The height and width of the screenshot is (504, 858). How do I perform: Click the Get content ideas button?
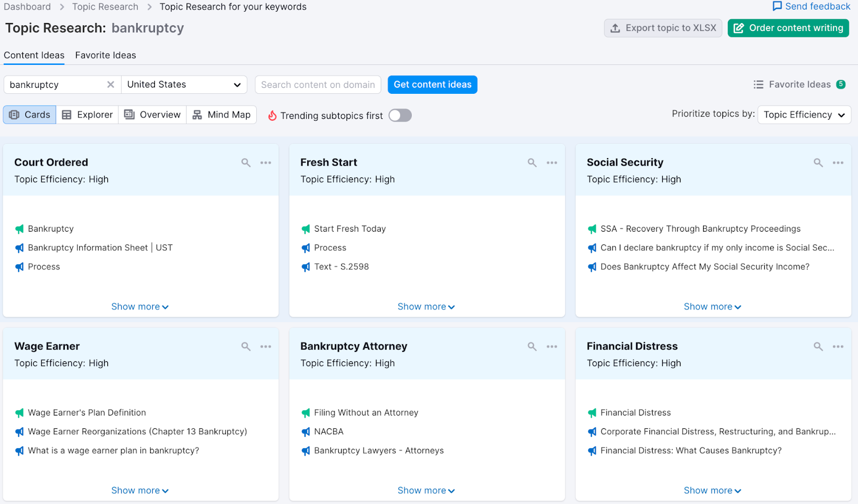coord(432,85)
